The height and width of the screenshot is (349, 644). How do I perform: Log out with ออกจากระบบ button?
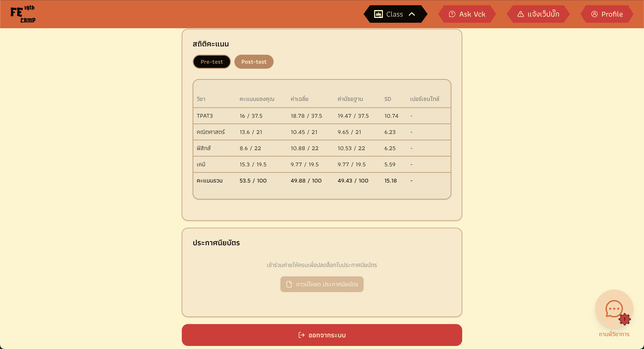(322, 335)
